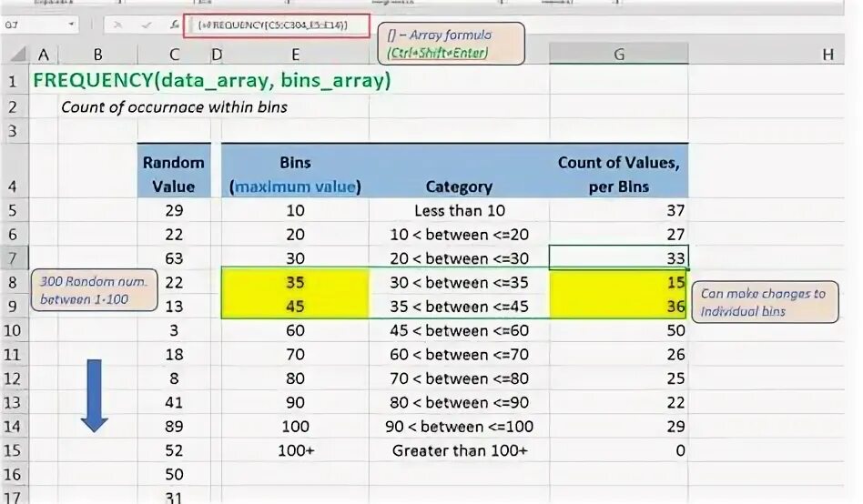Select bin value 30 in row 7
Viewport: 863px width, 504px height.
295,258
